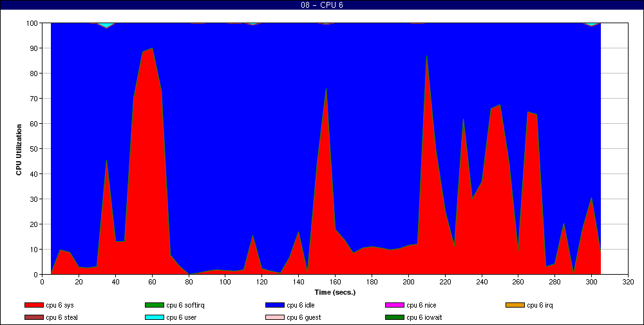Image resolution: width=644 pixels, height=325 pixels.
Task: Click the green cpu 6 softirq legend swatch
Action: tap(155, 305)
